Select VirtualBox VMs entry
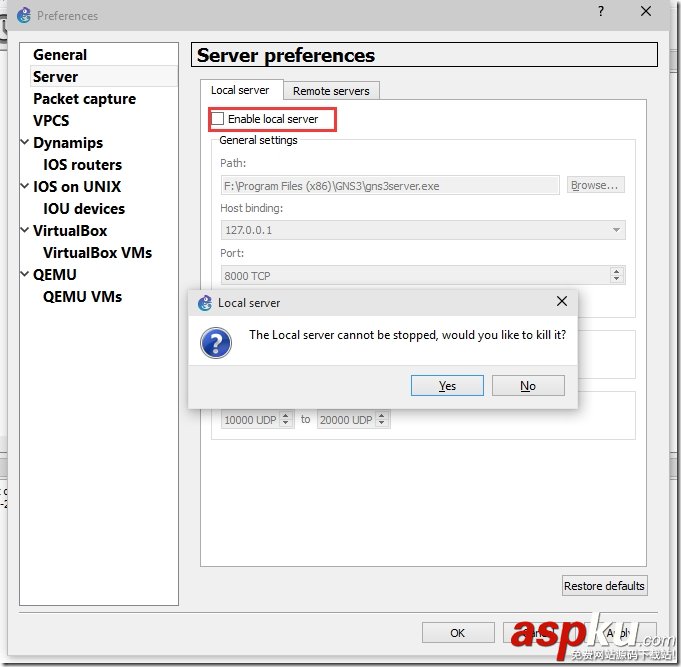681x667 pixels. point(97,252)
